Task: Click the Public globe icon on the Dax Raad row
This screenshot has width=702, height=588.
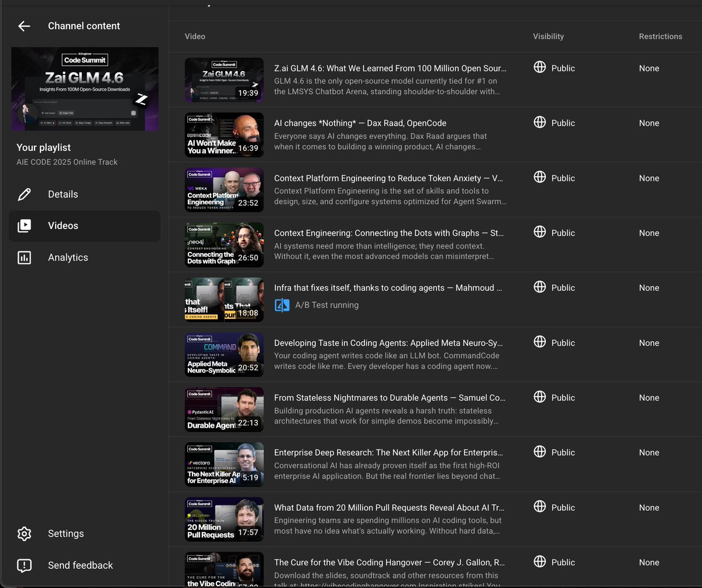Action: tap(539, 122)
